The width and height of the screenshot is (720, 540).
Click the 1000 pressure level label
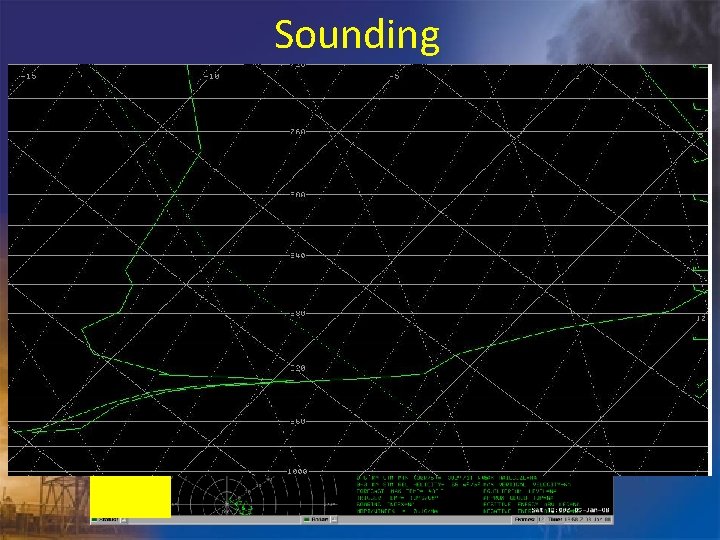point(297,472)
